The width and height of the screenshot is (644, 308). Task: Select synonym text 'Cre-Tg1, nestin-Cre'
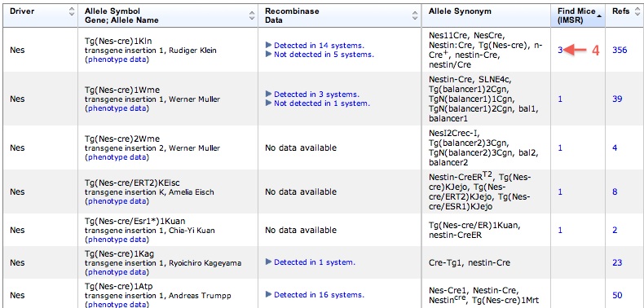pyautogui.click(x=470, y=262)
